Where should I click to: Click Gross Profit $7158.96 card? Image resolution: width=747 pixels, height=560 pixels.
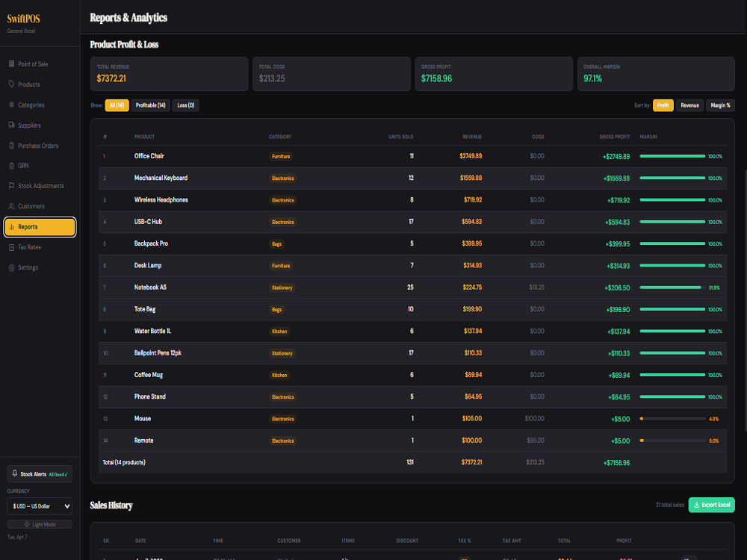[x=494, y=74]
